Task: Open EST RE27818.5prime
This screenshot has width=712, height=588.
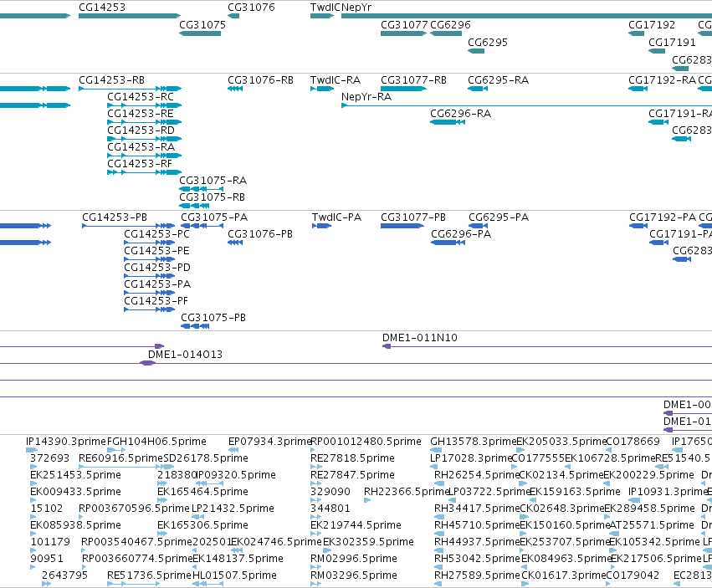Action: (352, 458)
